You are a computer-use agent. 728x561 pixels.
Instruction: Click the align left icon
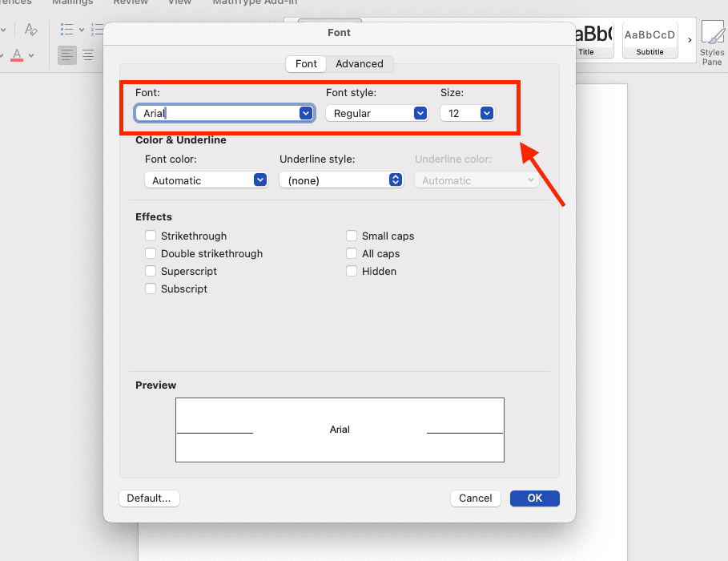(x=66, y=55)
